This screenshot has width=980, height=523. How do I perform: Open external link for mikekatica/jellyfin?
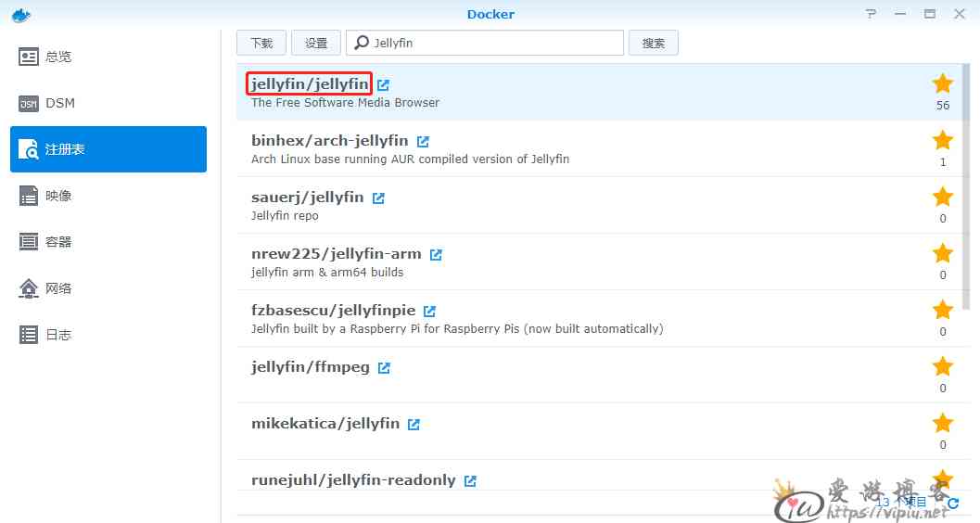[x=414, y=425]
